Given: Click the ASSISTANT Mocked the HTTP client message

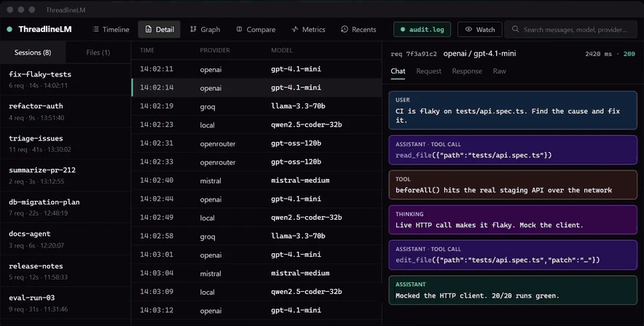Looking at the screenshot, I should tap(513, 290).
